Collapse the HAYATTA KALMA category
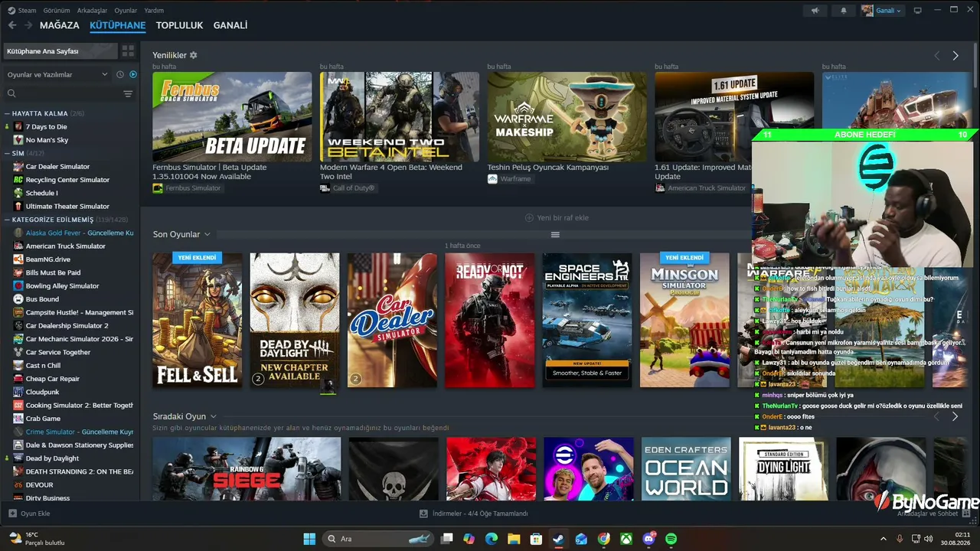 pyautogui.click(x=7, y=113)
